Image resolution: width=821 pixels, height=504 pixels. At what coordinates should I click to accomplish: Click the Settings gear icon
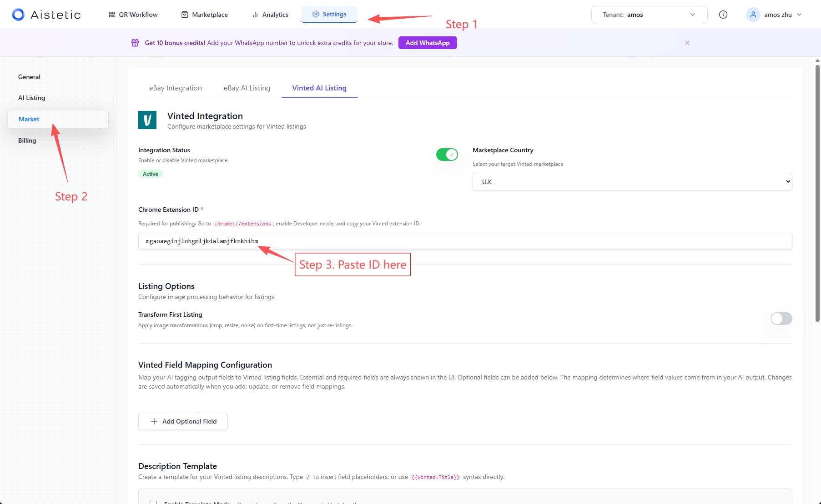(x=316, y=14)
